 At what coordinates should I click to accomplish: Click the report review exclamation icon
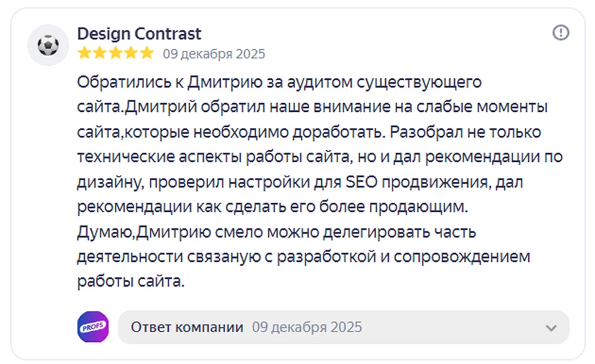click(561, 33)
